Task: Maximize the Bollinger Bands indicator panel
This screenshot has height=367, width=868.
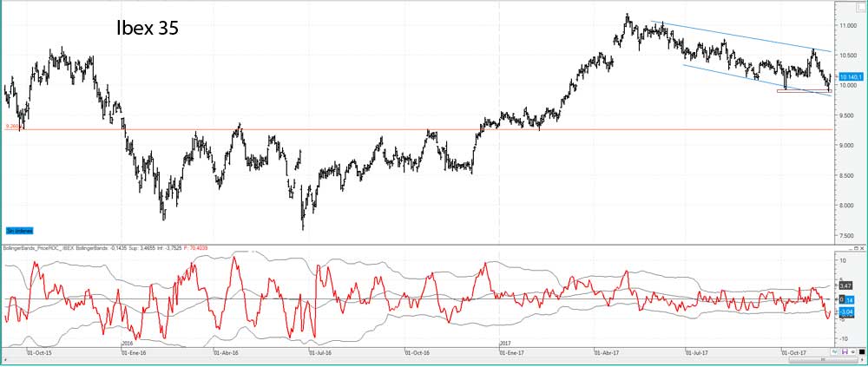Action: pos(857,248)
